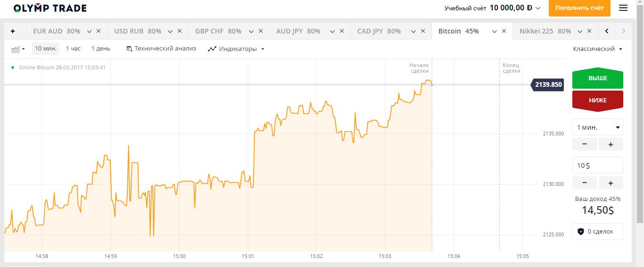This screenshot has width=644, height=267.
Task: Open the 1 min. duration dropdown
Action: click(597, 127)
